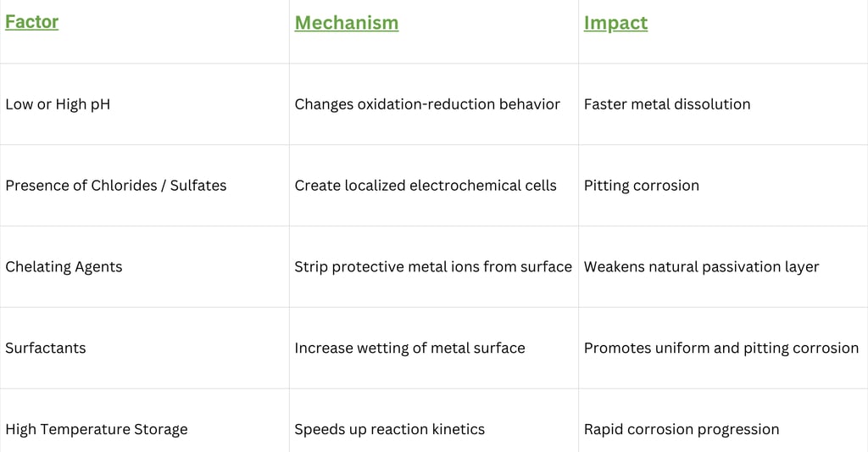The height and width of the screenshot is (452, 868).
Task: Select the Faster metal dissolution cell
Action: pyautogui.click(x=723, y=104)
